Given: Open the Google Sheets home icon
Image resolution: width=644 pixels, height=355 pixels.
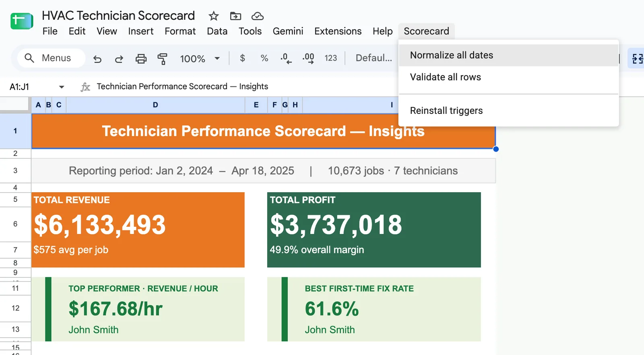Looking at the screenshot, I should [22, 21].
